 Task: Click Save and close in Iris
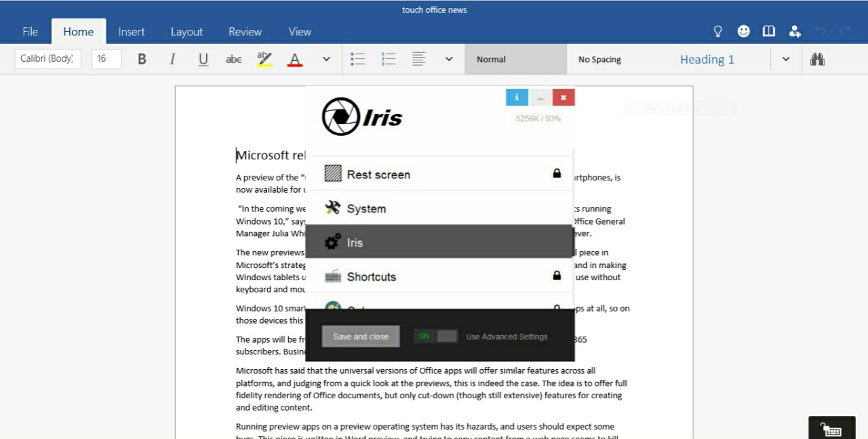coord(361,337)
